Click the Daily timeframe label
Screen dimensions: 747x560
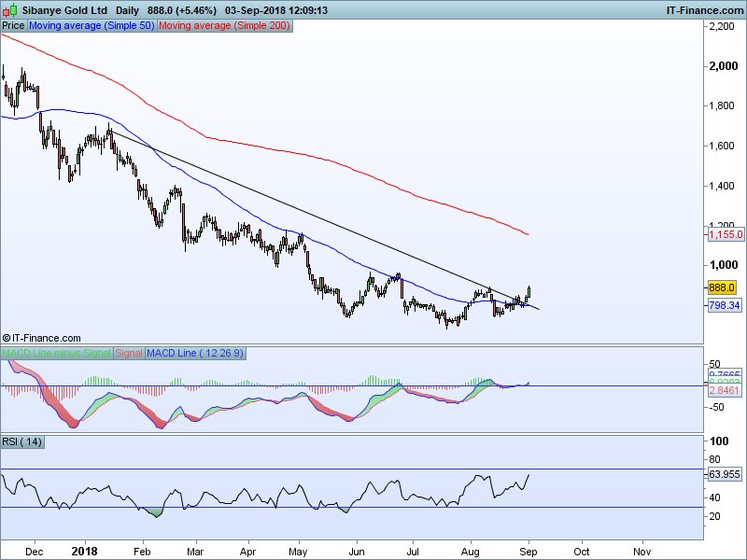127,10
